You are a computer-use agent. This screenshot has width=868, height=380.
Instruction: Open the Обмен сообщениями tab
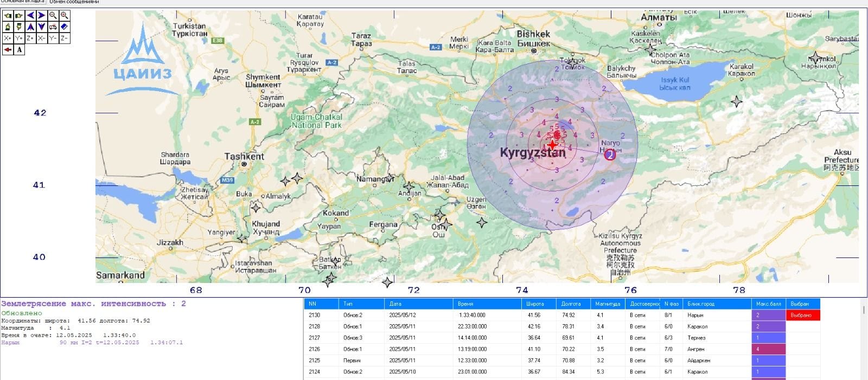coord(74,2)
